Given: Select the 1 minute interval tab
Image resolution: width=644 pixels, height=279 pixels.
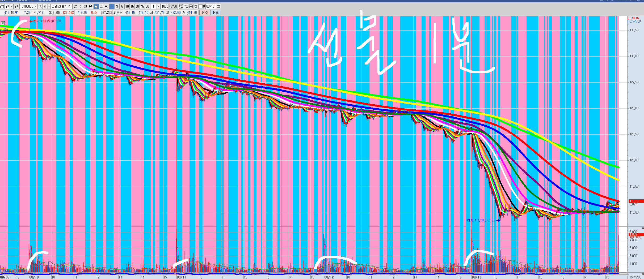Looking at the screenshot, I should pyautogui.click(x=112, y=6).
